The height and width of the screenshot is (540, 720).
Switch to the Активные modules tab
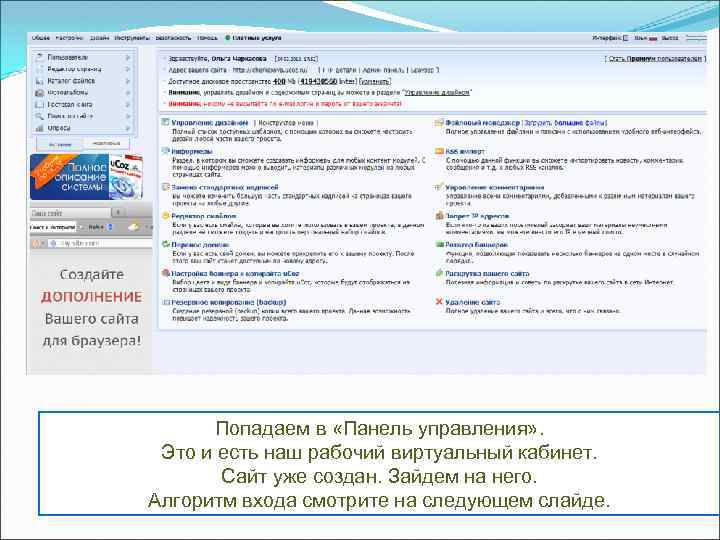click(60, 144)
